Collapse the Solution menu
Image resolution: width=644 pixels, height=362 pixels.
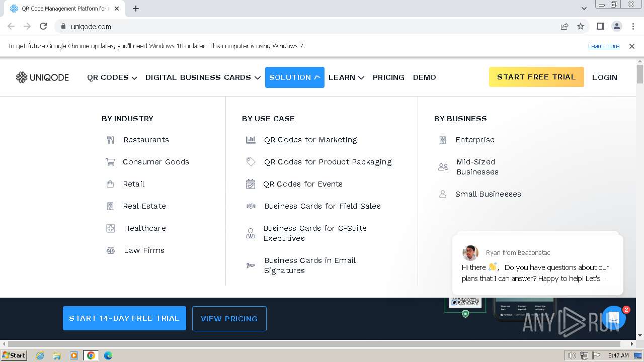(295, 77)
